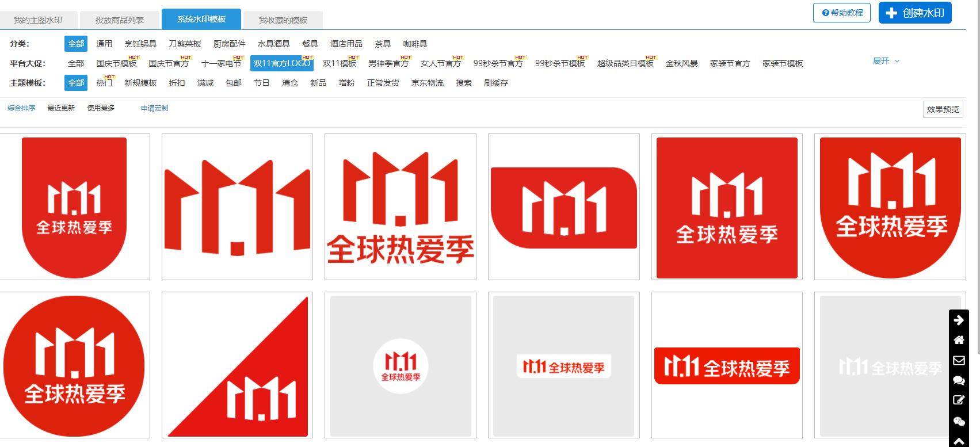
Task: Pick the 咖啡具 category
Action: point(415,44)
